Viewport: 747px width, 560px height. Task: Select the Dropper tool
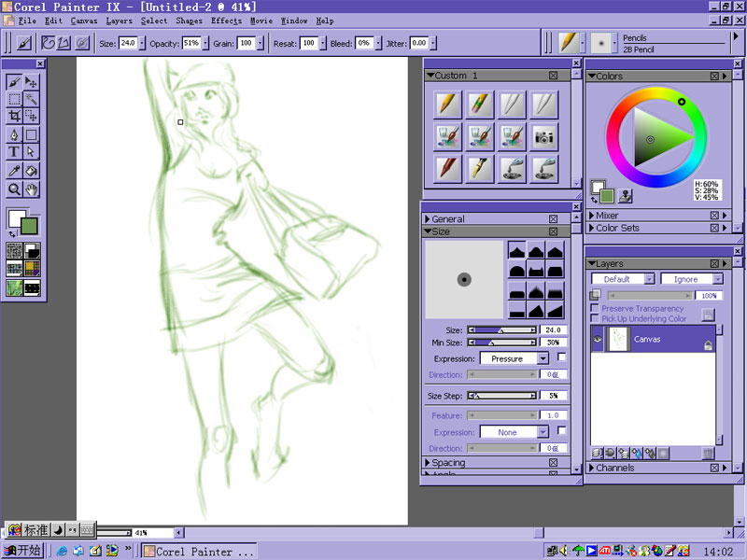(x=14, y=171)
